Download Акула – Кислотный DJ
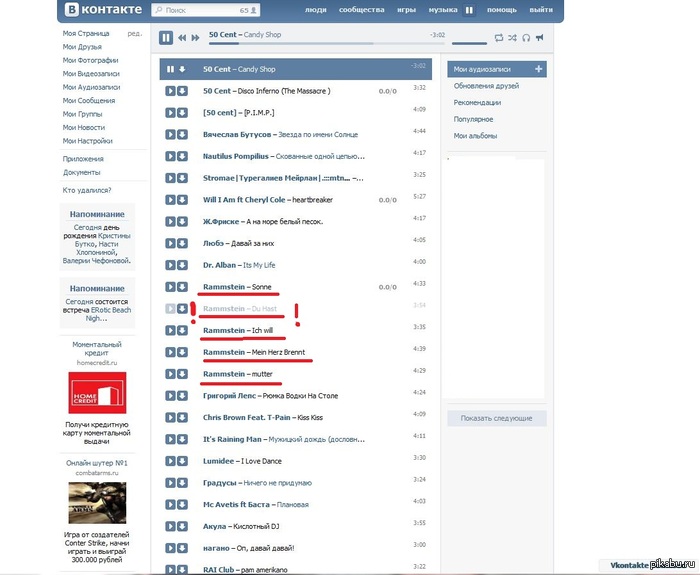This screenshot has width=700, height=575. pos(182,526)
